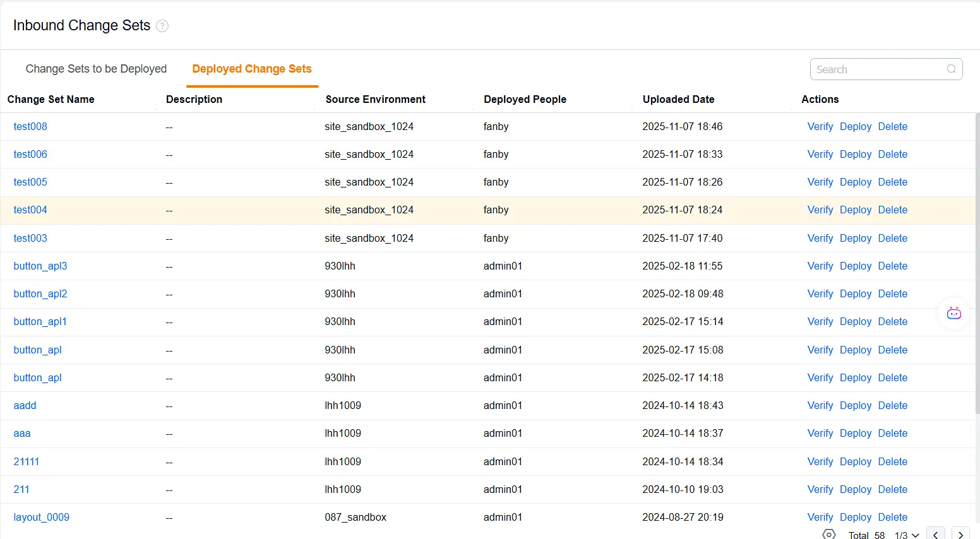Open the button_apl2 change set link
980x539 pixels.
tap(40, 293)
